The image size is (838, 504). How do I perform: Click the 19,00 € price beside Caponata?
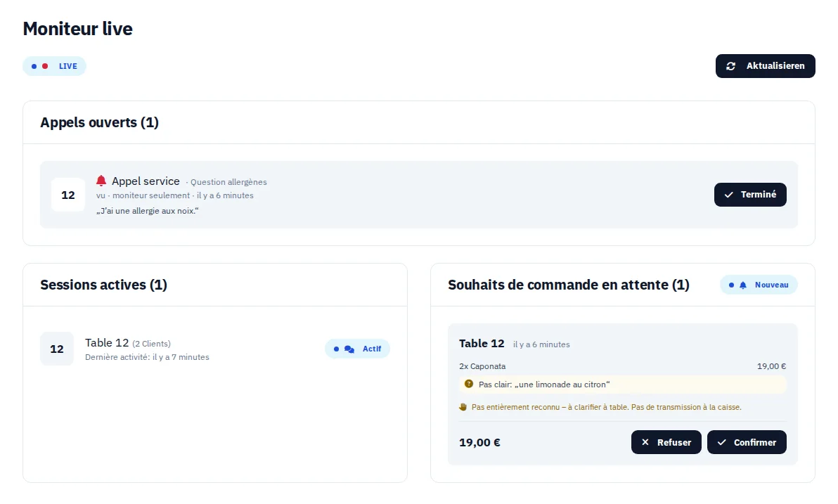pos(771,366)
